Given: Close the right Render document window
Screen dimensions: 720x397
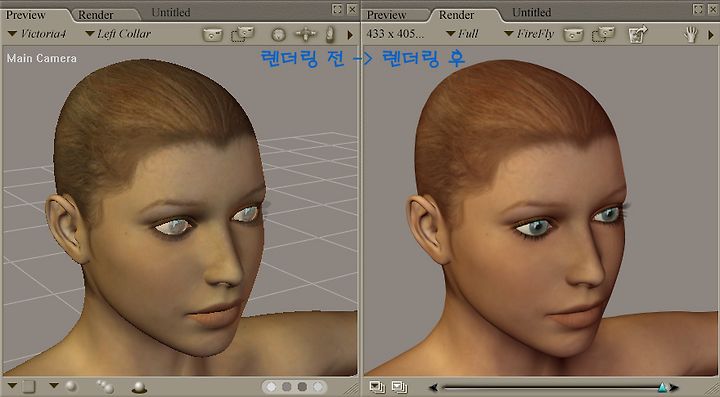Looking at the screenshot, I should [x=713, y=9].
